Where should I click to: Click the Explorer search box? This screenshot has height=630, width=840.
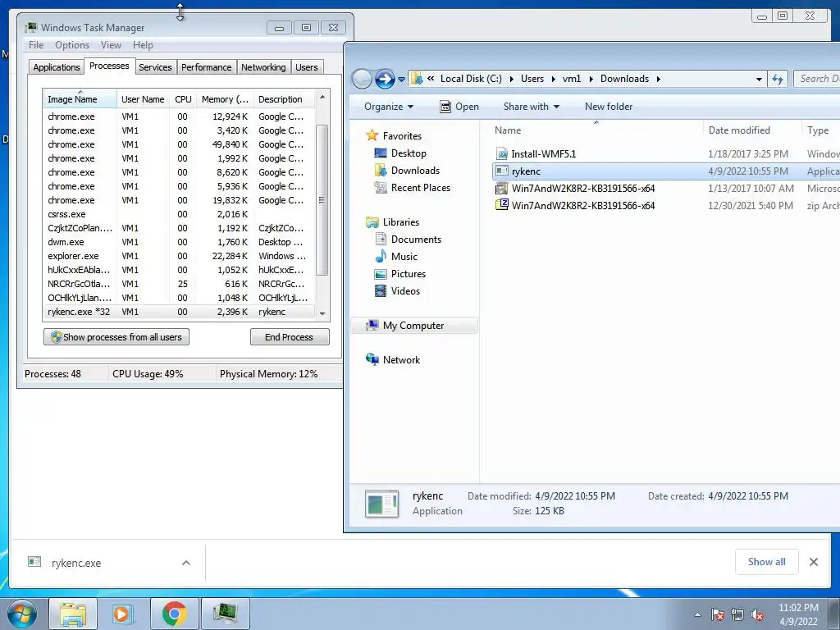click(x=816, y=79)
